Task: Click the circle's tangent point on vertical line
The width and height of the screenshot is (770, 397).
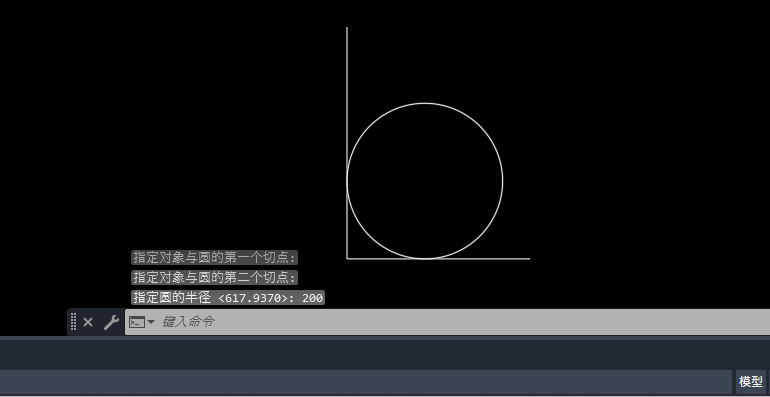Action: tap(347, 181)
